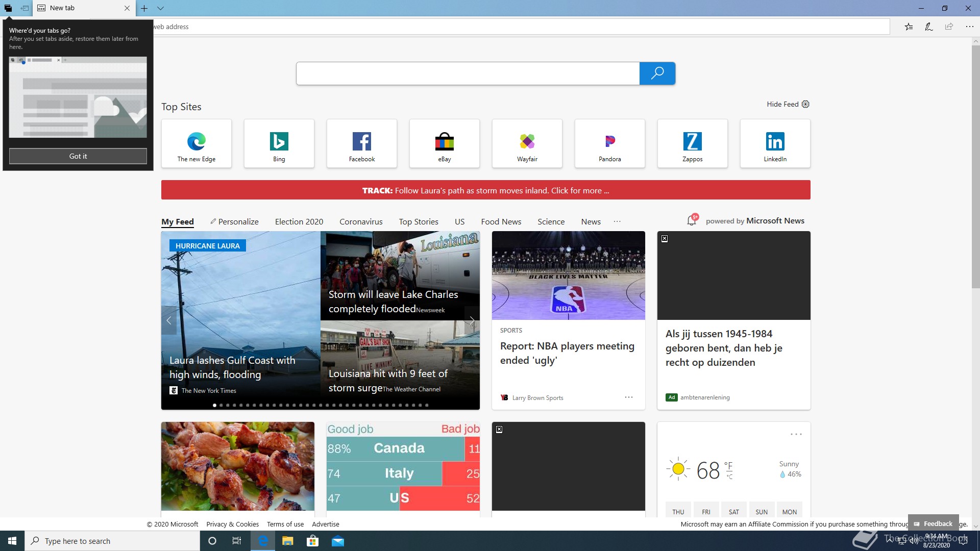Image resolution: width=980 pixels, height=551 pixels.
Task: Open the 1945-1984 ad card
Action: pos(734,320)
